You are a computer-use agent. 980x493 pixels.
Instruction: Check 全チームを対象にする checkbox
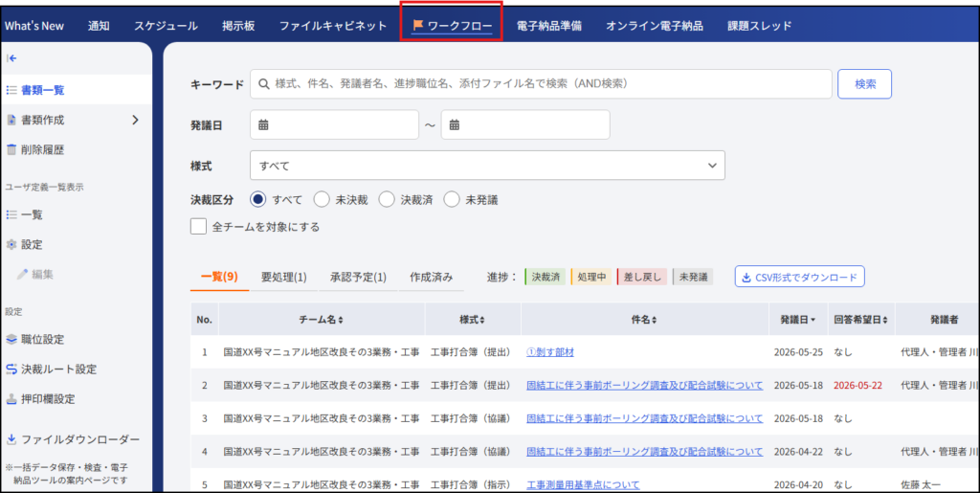(x=199, y=227)
